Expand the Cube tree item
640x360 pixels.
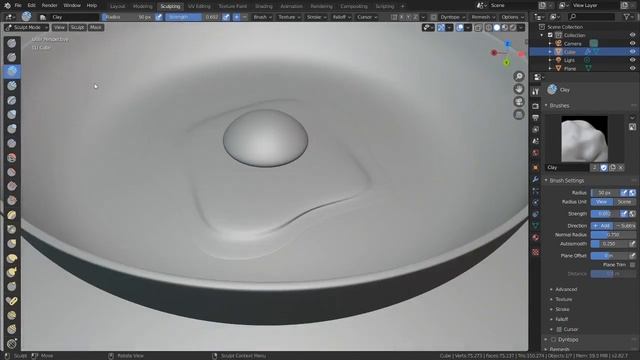tap(550, 52)
